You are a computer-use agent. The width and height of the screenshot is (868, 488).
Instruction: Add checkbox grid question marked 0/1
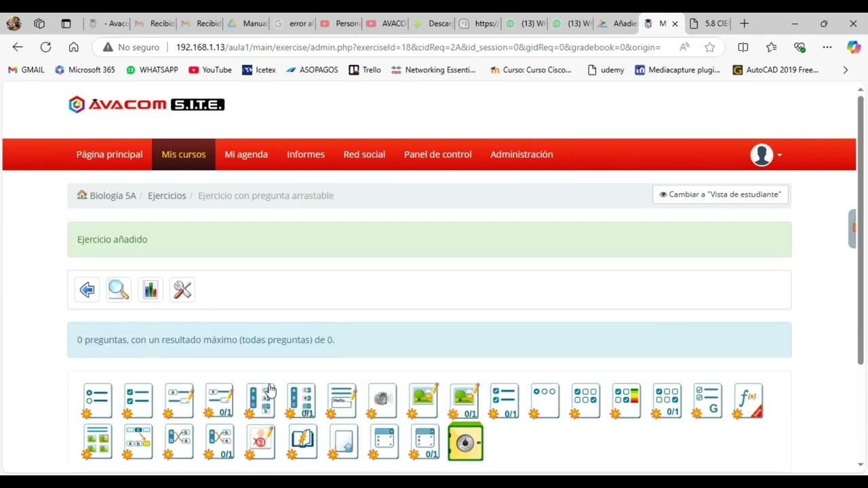tap(667, 401)
